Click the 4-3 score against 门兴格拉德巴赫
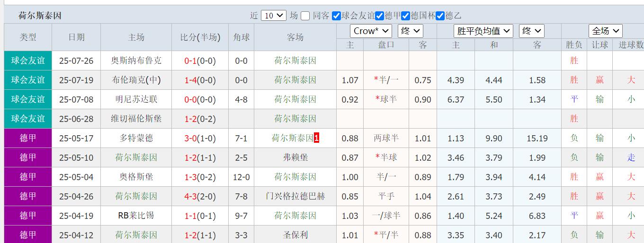This screenshot has width=644, height=243. pos(190,196)
